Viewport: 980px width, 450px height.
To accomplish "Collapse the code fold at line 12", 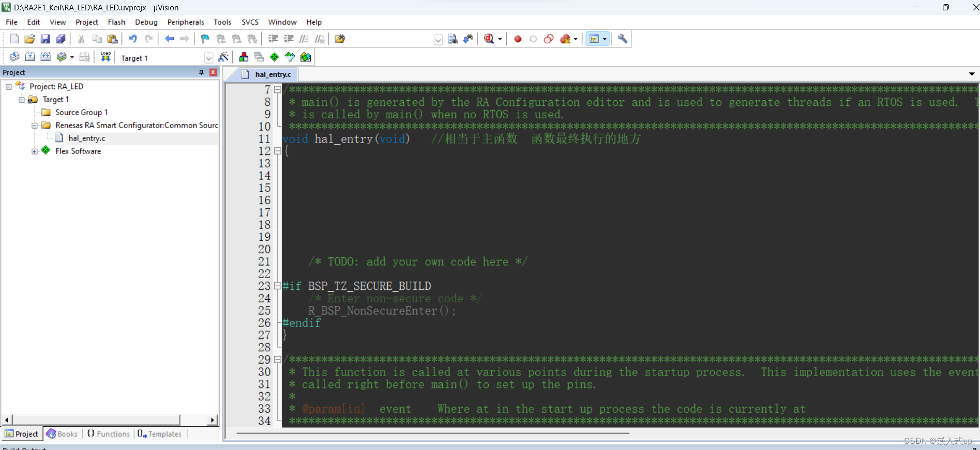I will coord(277,151).
